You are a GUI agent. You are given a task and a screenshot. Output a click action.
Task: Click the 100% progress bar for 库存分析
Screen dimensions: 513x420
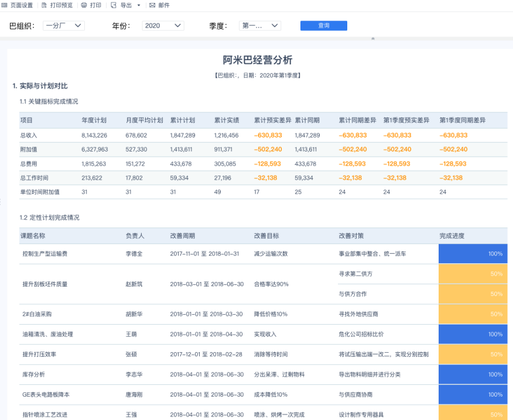[473, 374]
